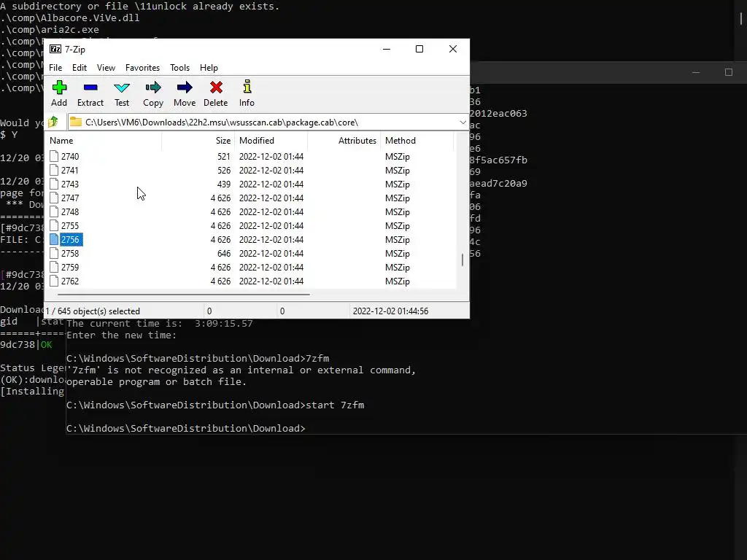The image size is (747, 560).
Task: Click the empty command prompt input line
Action: click(x=186, y=428)
